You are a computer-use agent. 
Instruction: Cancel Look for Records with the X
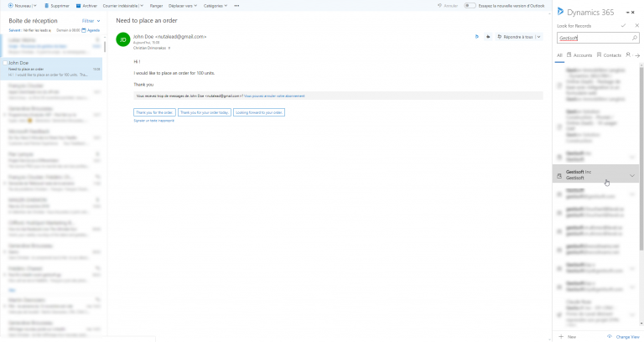pyautogui.click(x=637, y=25)
